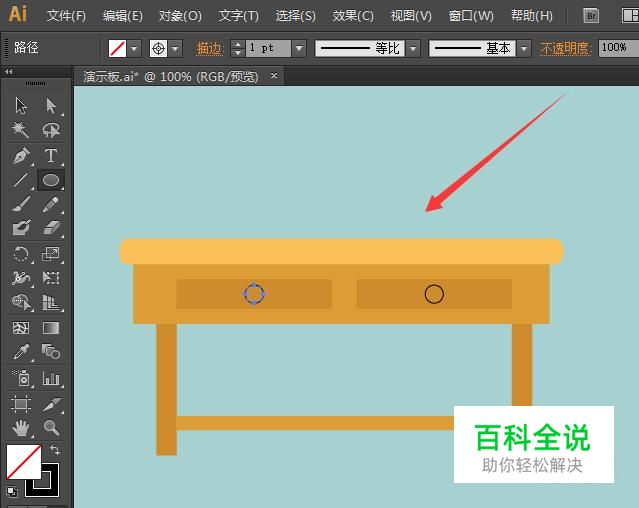Open the 基本 brush definition dropdown

click(524, 48)
